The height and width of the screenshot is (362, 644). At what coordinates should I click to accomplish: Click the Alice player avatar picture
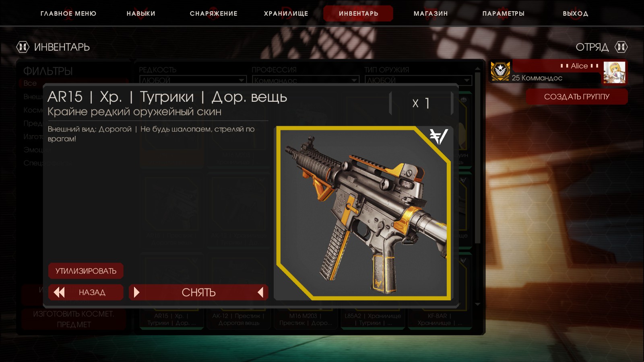pyautogui.click(x=614, y=72)
